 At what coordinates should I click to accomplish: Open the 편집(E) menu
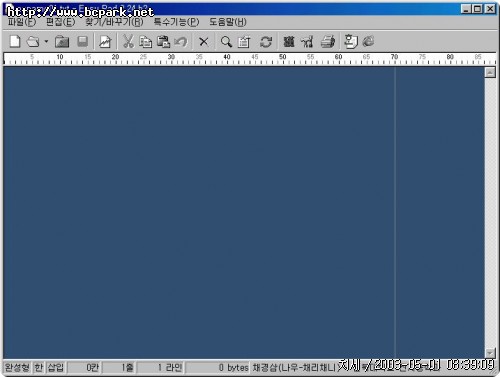(x=60, y=22)
